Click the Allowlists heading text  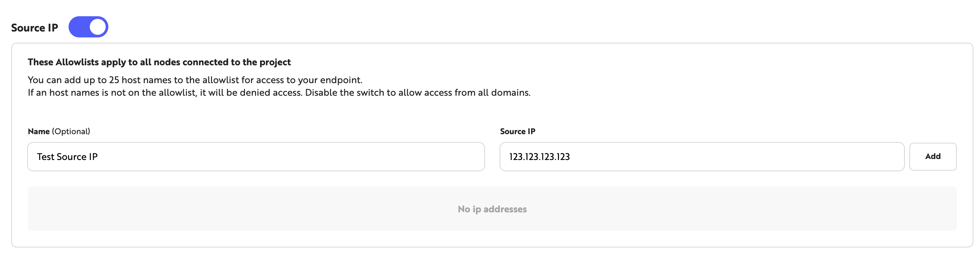click(159, 62)
